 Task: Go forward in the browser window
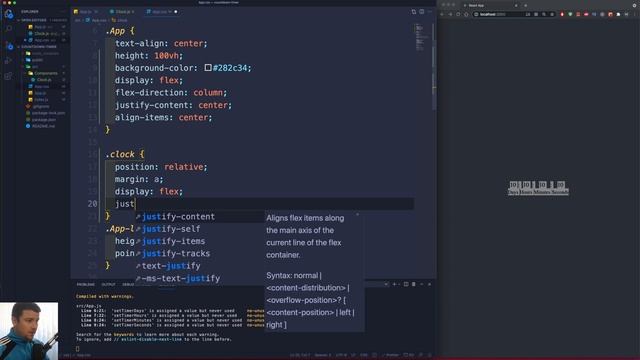click(450, 14)
